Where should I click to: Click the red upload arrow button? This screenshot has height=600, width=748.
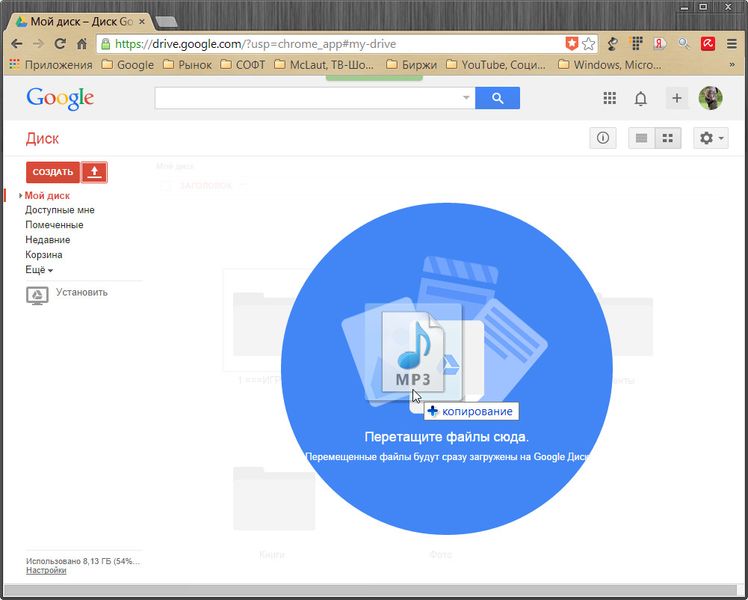pyautogui.click(x=94, y=172)
